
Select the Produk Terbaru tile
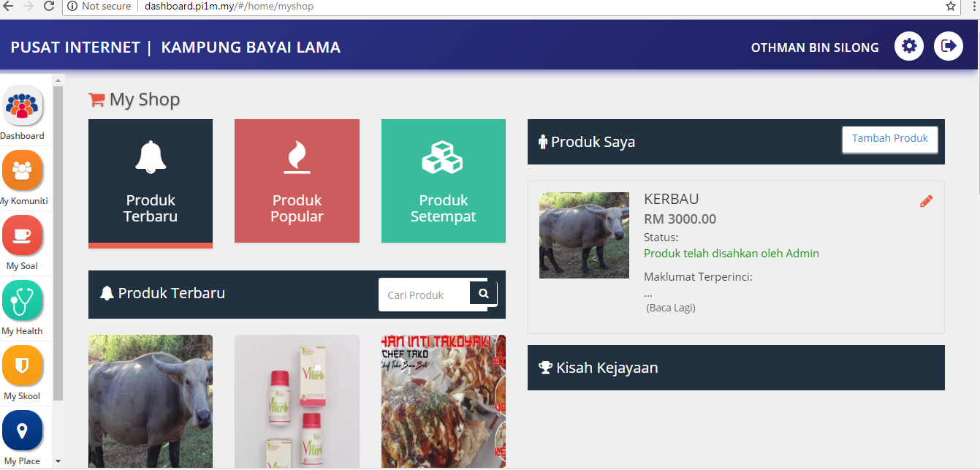tap(151, 183)
